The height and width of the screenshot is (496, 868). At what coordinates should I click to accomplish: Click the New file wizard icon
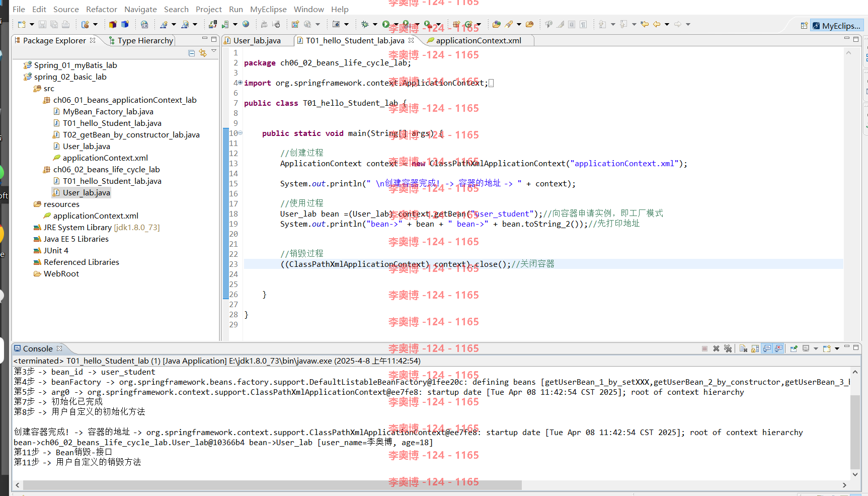[22, 24]
